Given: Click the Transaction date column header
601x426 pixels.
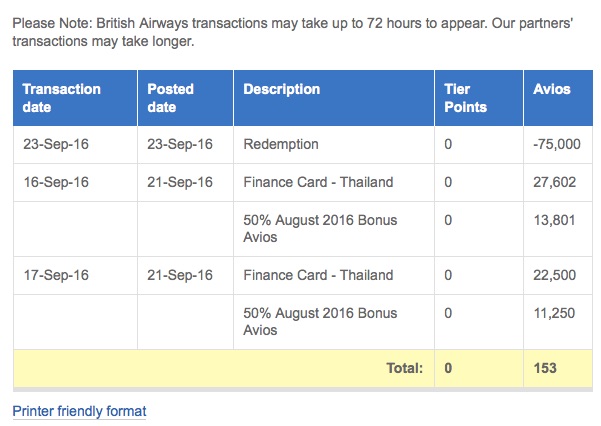Looking at the screenshot, I should pos(75,98).
